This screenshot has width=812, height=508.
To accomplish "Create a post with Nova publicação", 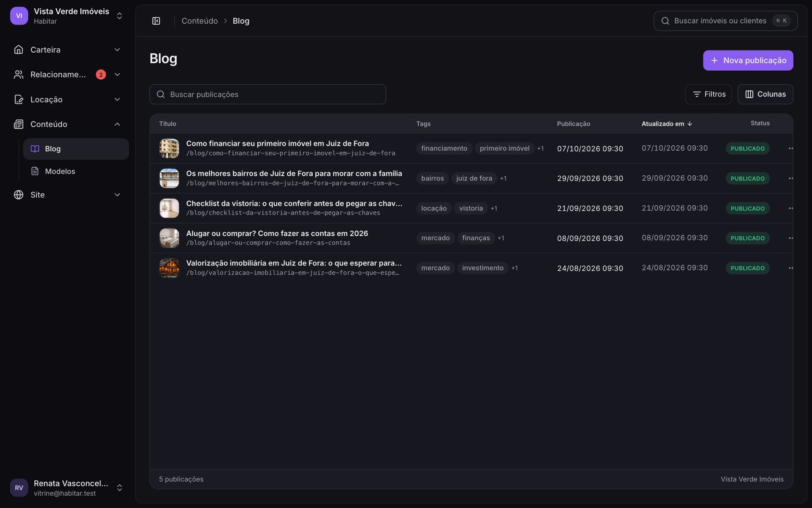I will click(x=748, y=60).
